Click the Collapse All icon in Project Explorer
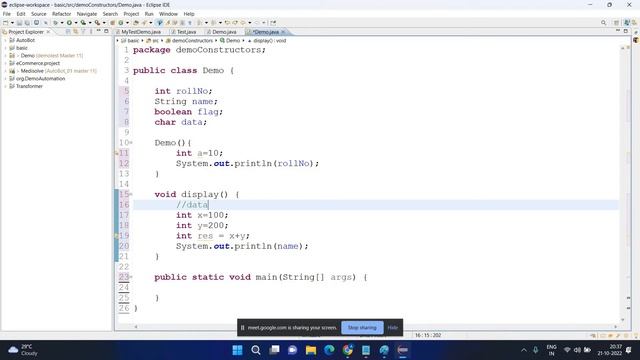 point(68,31)
